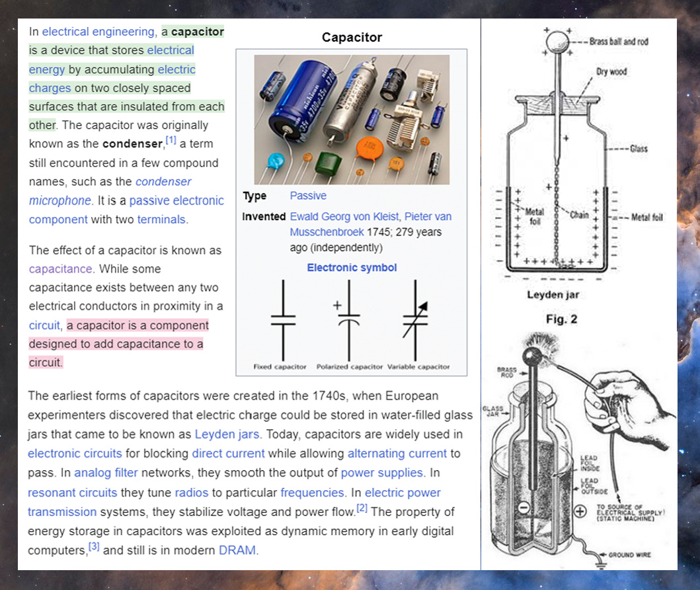700x590 pixels.
Task: Open the capacitor photo in the infobox
Action: [x=352, y=120]
